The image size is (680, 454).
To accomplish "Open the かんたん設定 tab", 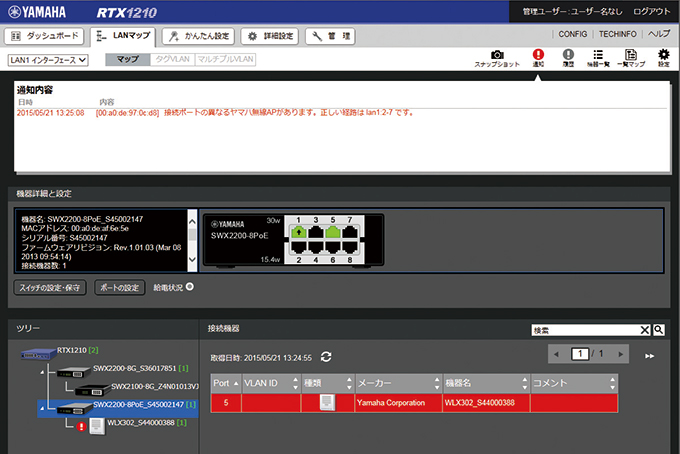I will point(198,36).
